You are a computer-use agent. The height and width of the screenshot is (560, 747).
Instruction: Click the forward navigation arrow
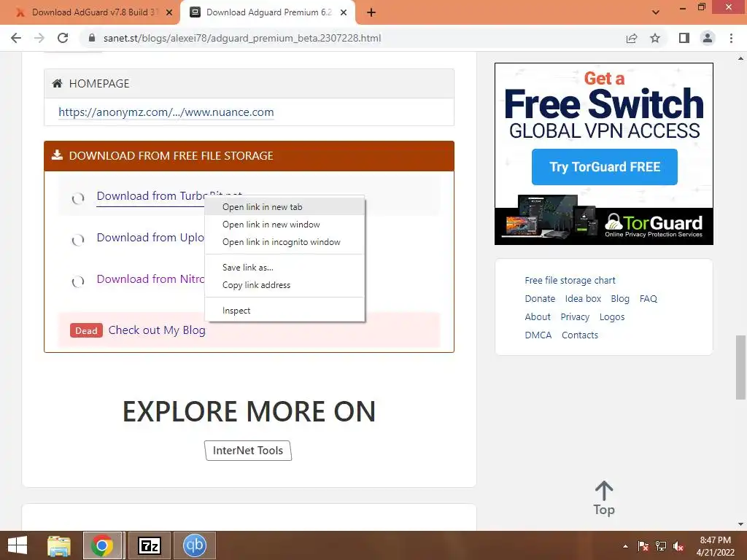(39, 38)
